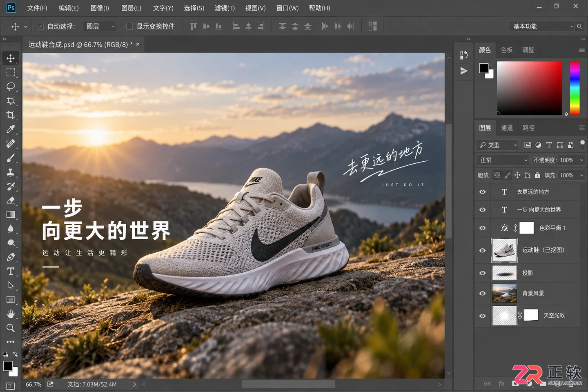Image resolution: width=588 pixels, height=392 pixels.
Task: Click lock position icon in Layers panel
Action: 517,175
